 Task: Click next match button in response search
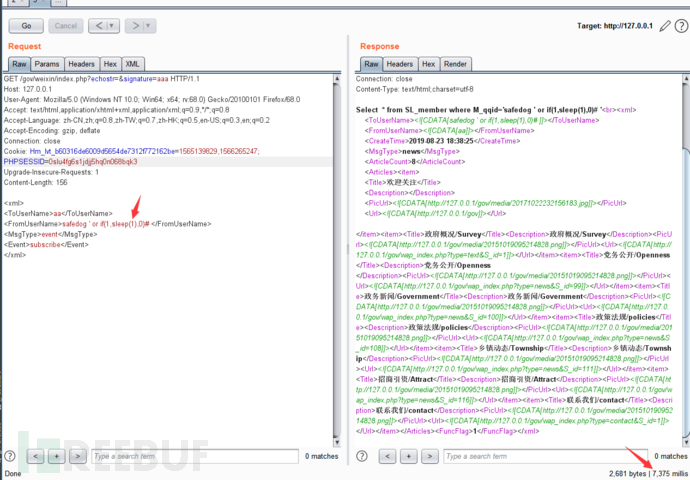pos(429,456)
